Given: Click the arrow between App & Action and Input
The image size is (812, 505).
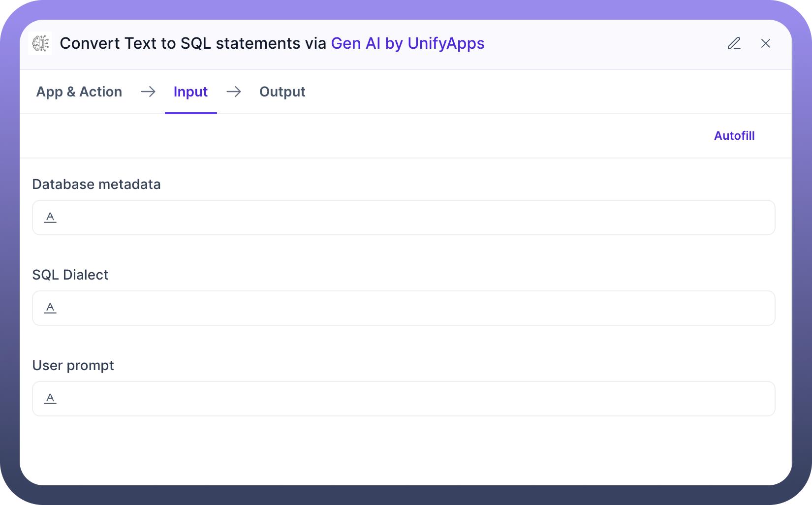Looking at the screenshot, I should pos(148,92).
